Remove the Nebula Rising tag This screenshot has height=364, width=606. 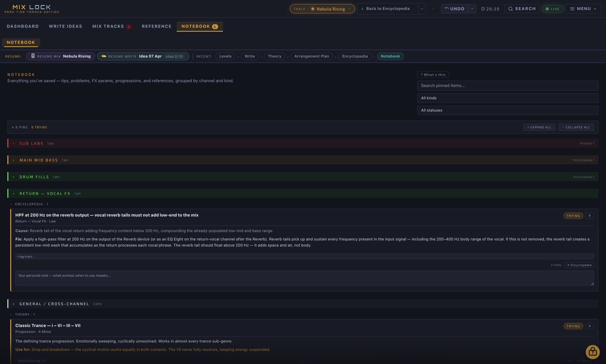point(44,361)
